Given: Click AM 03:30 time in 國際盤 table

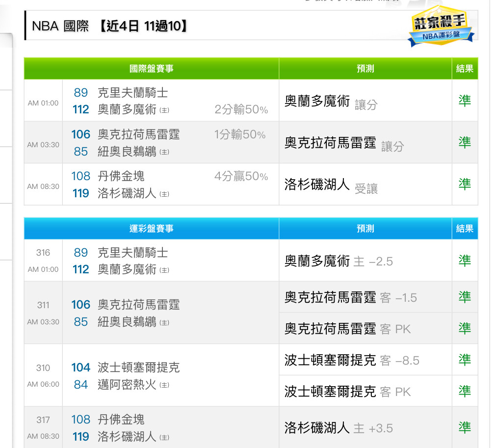Looking at the screenshot, I should coord(43,145).
